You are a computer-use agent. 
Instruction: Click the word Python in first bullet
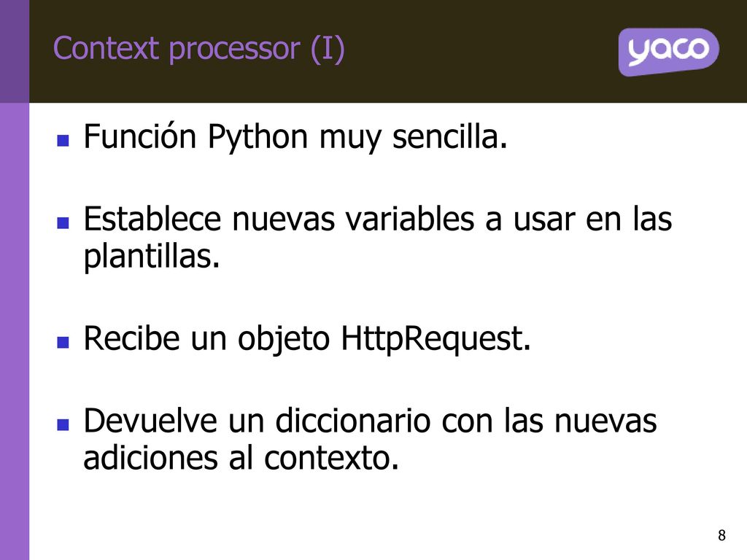[x=258, y=138]
